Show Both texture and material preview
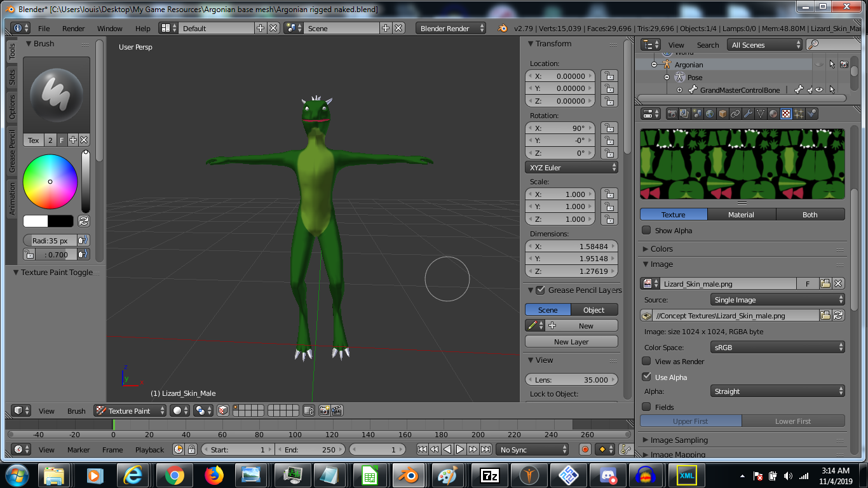 [810, 214]
